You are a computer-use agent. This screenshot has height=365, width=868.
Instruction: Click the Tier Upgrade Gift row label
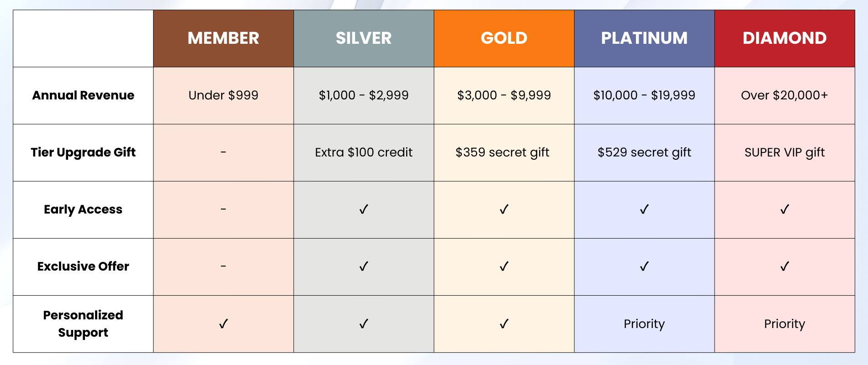[x=83, y=152]
